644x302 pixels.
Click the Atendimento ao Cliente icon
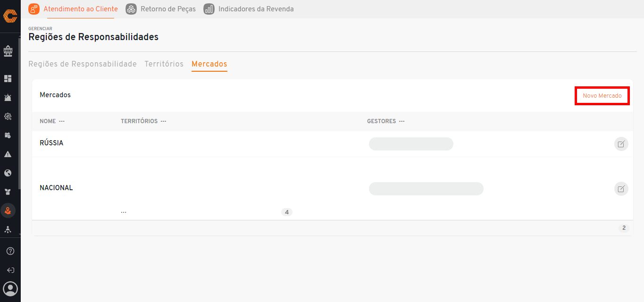pyautogui.click(x=34, y=9)
